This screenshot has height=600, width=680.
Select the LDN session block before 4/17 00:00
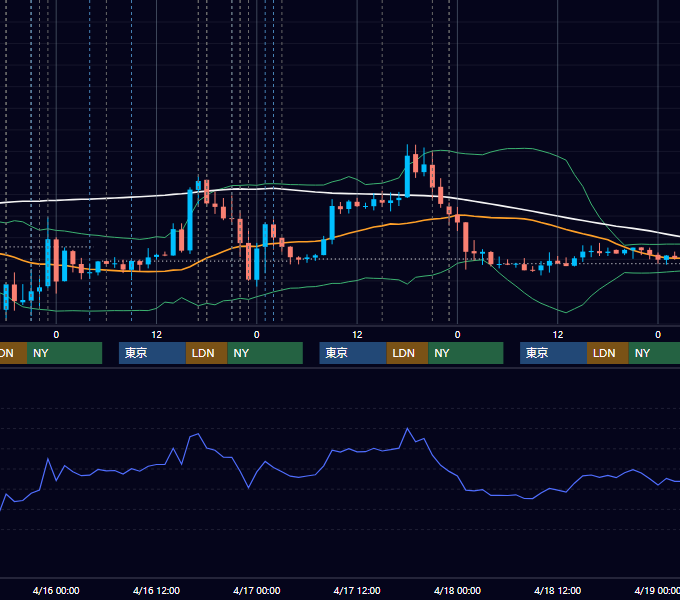[x=206, y=353]
